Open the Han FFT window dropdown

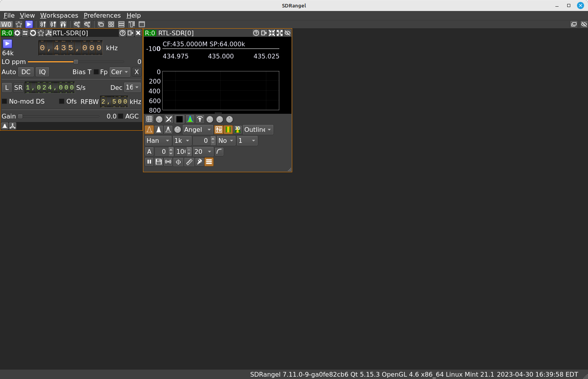158,140
